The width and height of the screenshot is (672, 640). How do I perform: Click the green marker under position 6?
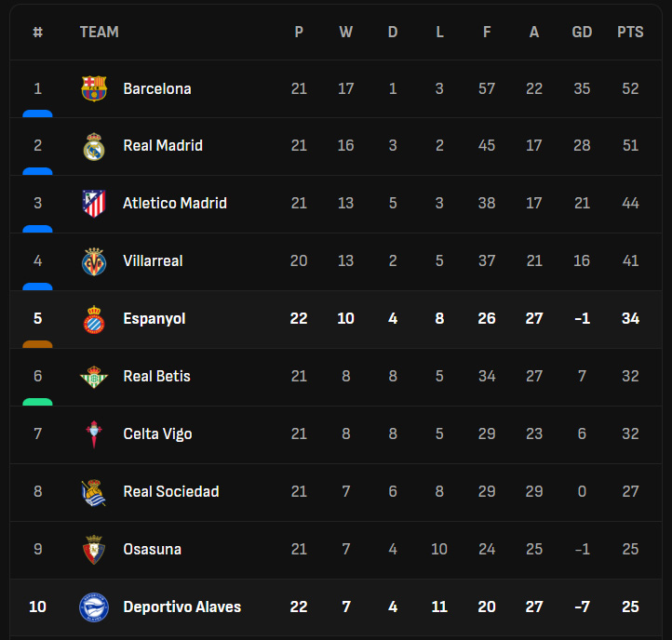pos(37,402)
